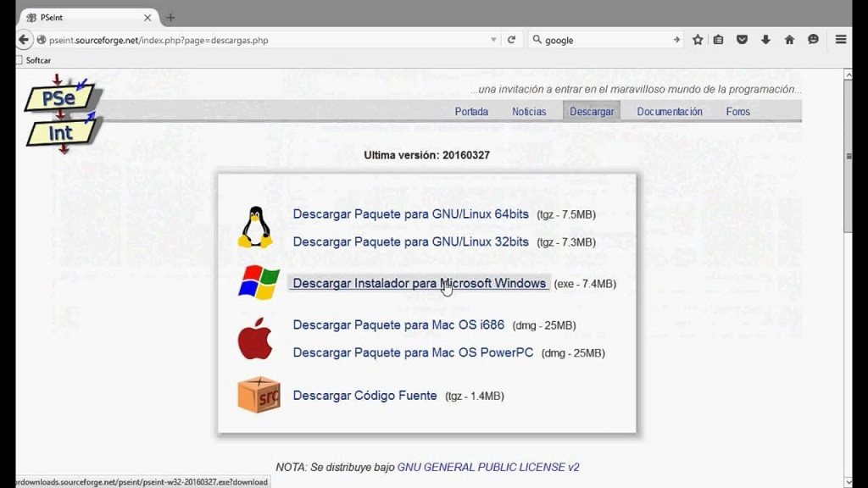Show bookmarks with the clipboard icon
Screen dimensions: 868x488
[x=717, y=39]
